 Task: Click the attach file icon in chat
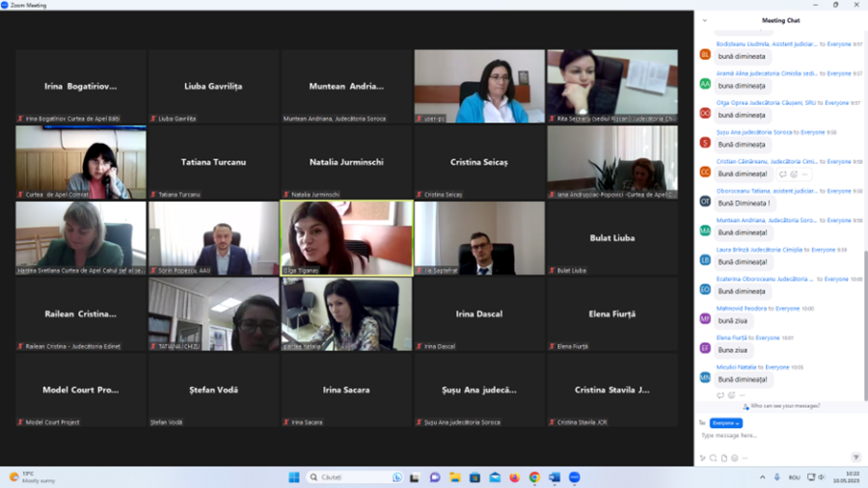tap(723, 458)
